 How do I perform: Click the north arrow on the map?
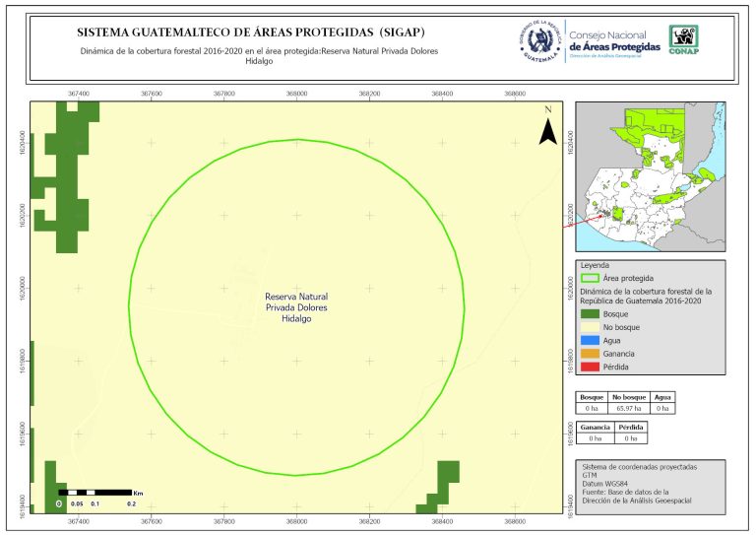[x=549, y=128]
